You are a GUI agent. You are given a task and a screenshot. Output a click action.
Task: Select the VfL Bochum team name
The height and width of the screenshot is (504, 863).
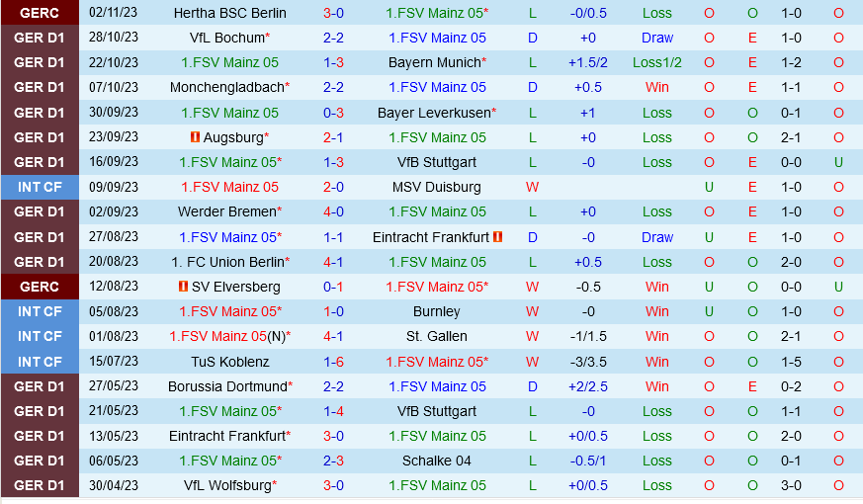tap(226, 38)
